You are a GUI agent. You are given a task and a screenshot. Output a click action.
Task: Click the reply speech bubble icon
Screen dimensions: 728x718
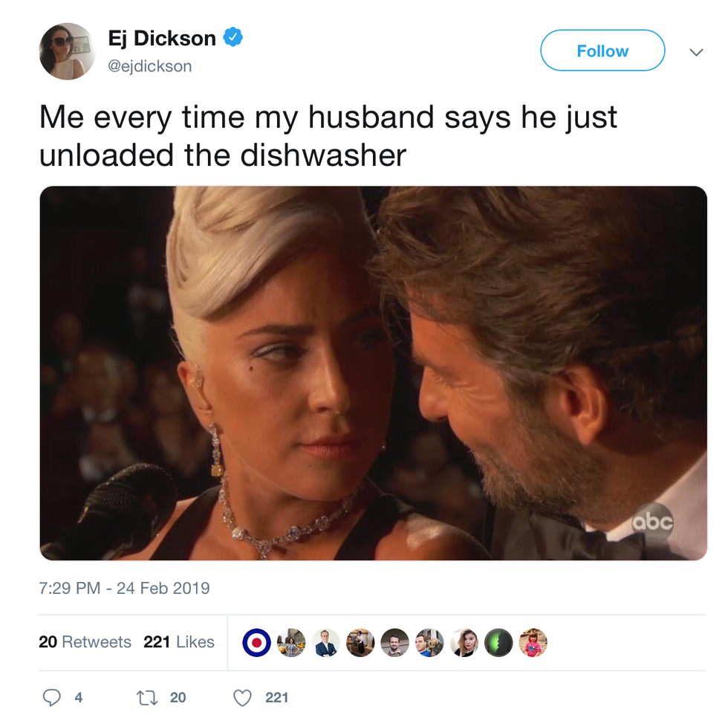51,697
